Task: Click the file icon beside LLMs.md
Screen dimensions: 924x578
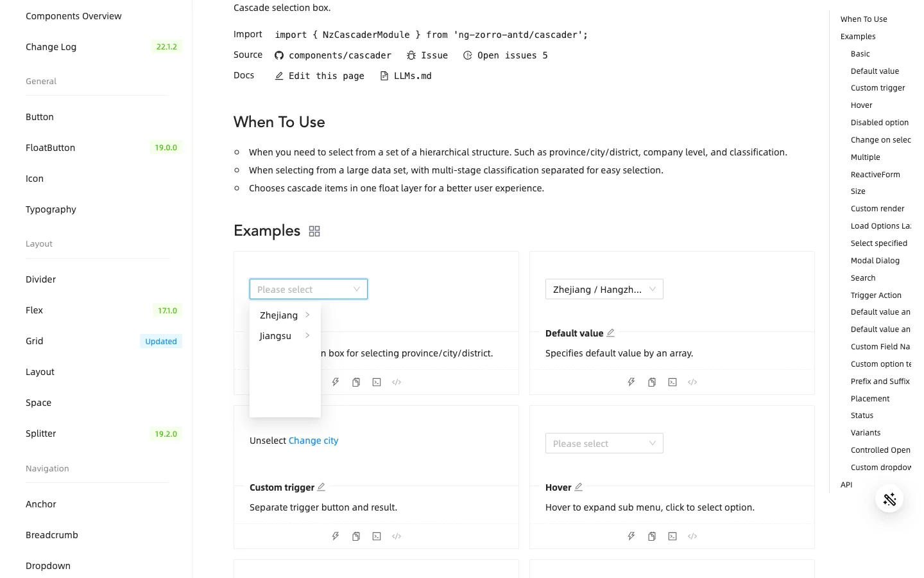Action: [384, 76]
